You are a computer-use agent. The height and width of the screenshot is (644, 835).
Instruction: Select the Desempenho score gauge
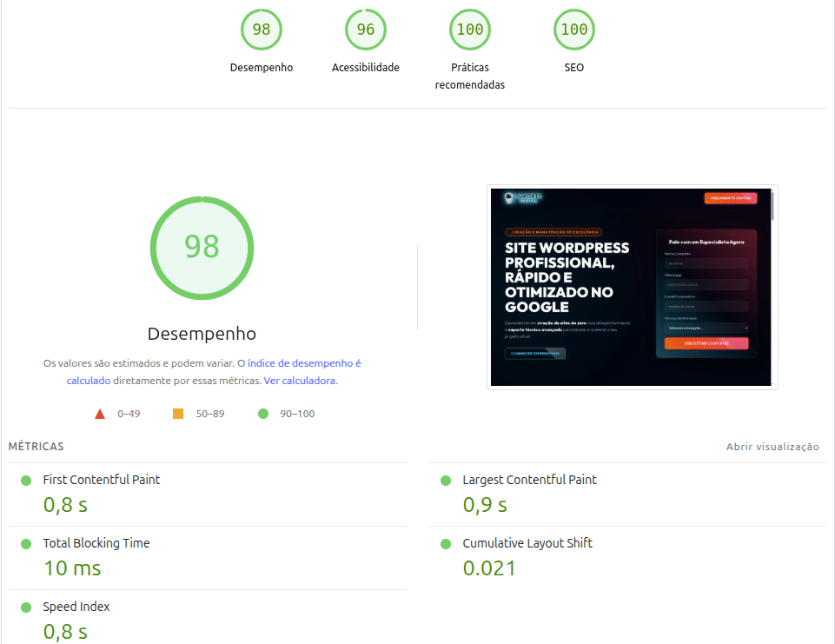(261, 29)
